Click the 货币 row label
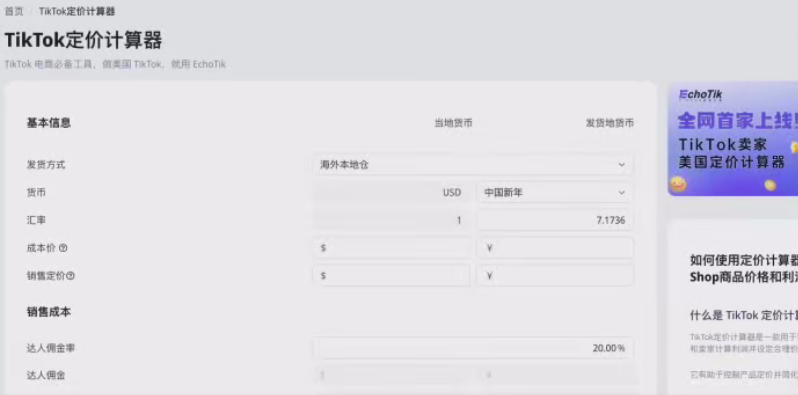This screenshot has width=798, height=395. click(36, 192)
